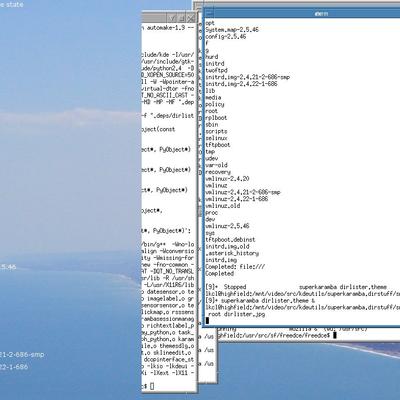Select tftpboot.debinst in xterm output
Screen dimensions: 400x400
pos(230,240)
